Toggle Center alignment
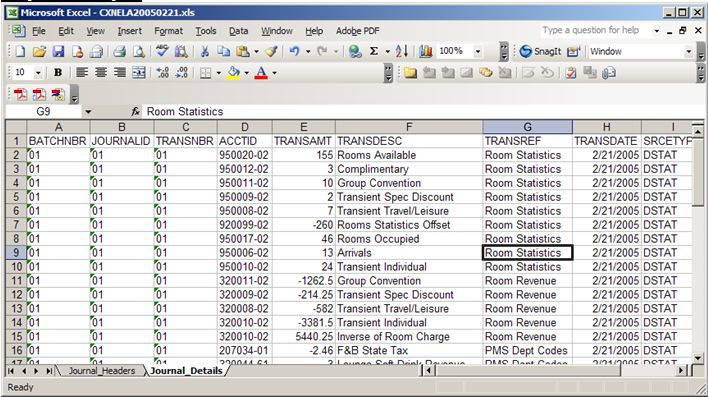Image resolution: width=708 pixels, height=397 pixels. click(101, 72)
